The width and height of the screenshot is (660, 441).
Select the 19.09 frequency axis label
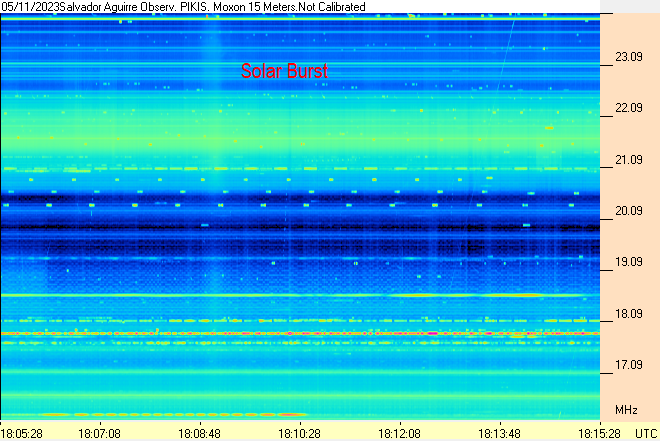click(629, 262)
